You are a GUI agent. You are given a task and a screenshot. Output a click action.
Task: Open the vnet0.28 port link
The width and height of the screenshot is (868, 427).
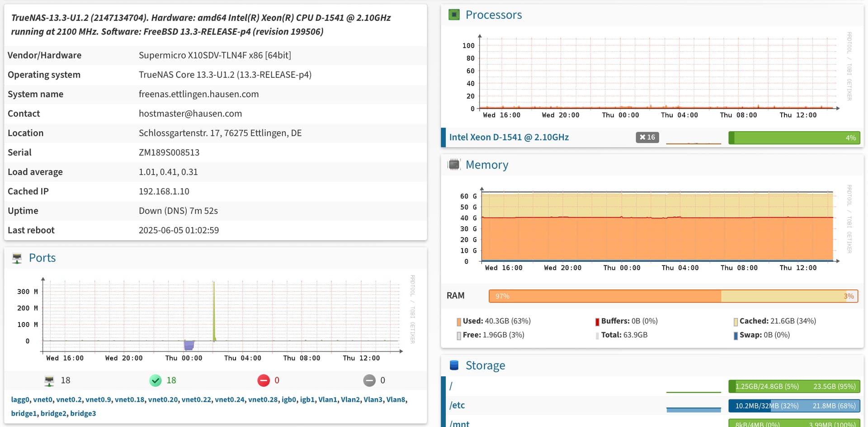coord(263,399)
